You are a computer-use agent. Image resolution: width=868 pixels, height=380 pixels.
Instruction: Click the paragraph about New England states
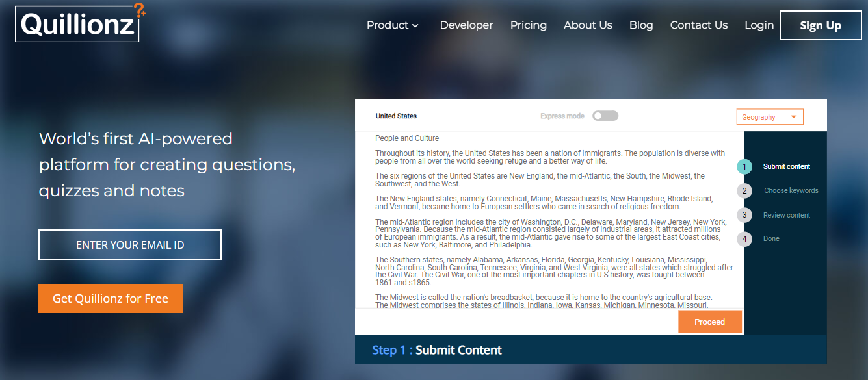(x=544, y=203)
